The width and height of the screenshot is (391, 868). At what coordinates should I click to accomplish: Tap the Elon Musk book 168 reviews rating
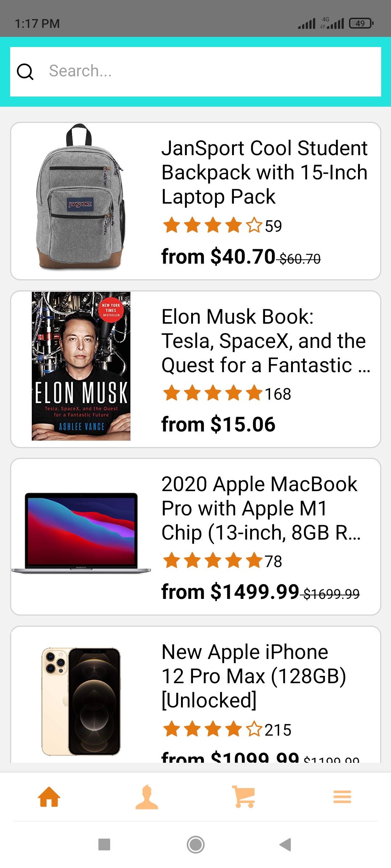227,393
